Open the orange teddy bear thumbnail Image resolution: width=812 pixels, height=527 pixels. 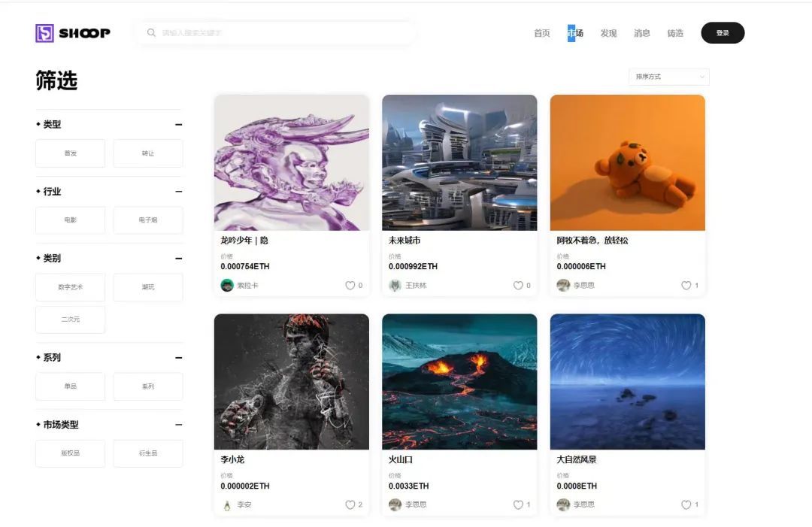(x=628, y=162)
